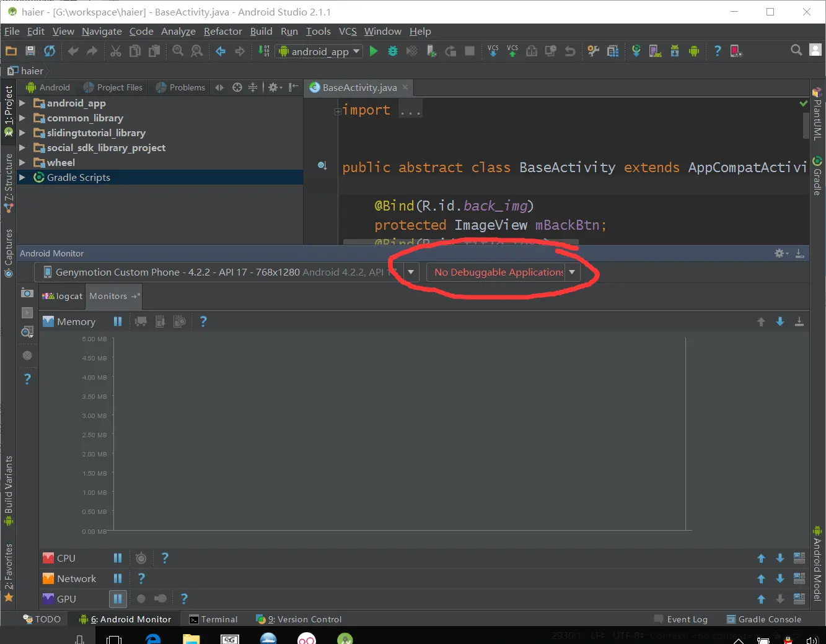Toggle pause on the GPU monitor
Screen dimensions: 826x644
(118, 599)
